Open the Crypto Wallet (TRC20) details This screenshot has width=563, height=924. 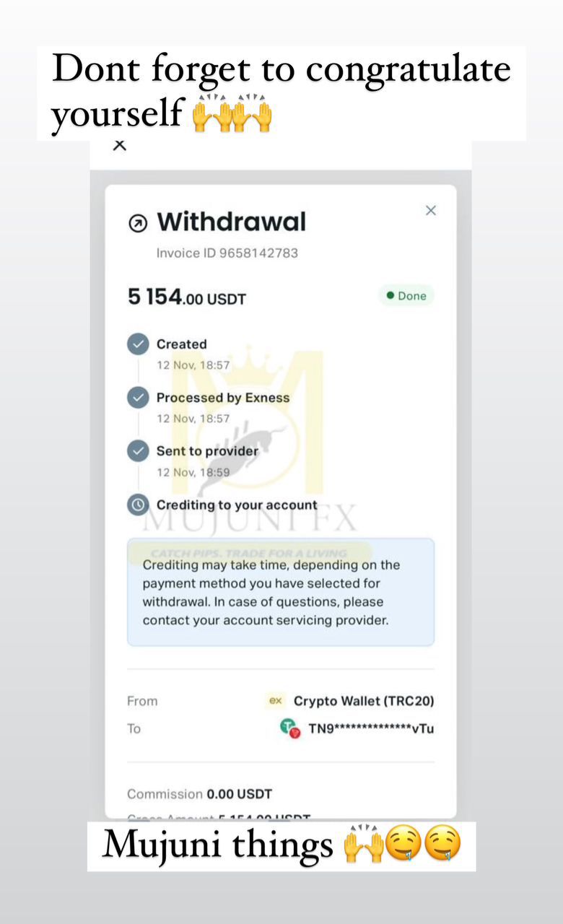pos(365,700)
